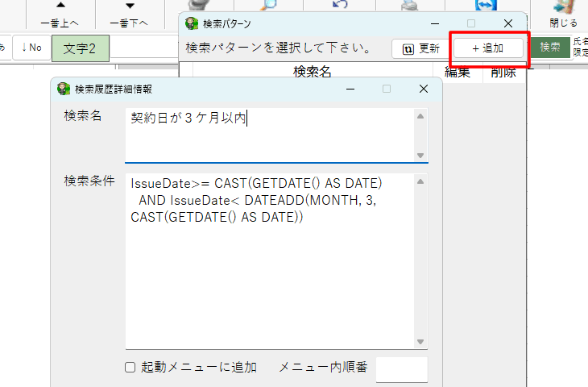Click the 検索名 field scroll-up arrow
Image resolution: width=588 pixels, height=387 pixels.
420,116
